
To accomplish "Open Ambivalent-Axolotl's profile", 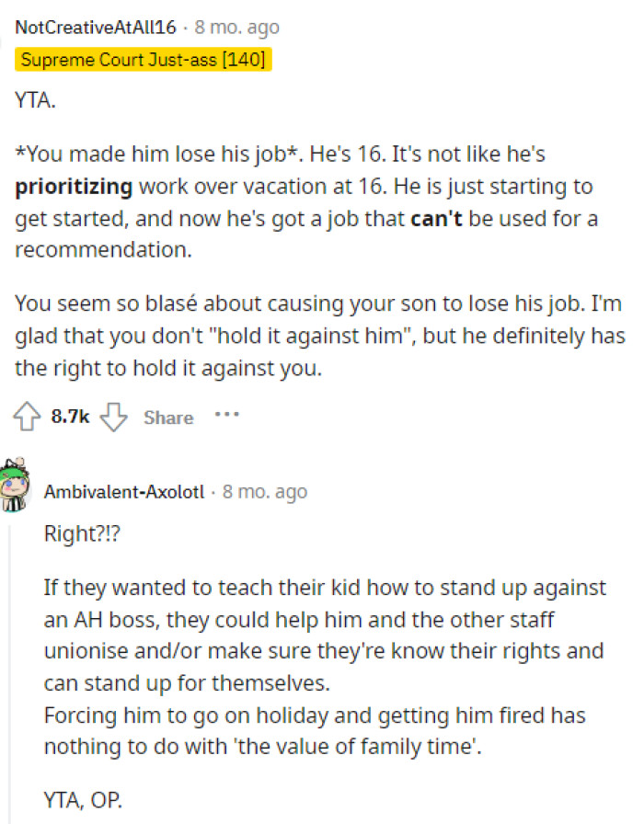I will [123, 491].
